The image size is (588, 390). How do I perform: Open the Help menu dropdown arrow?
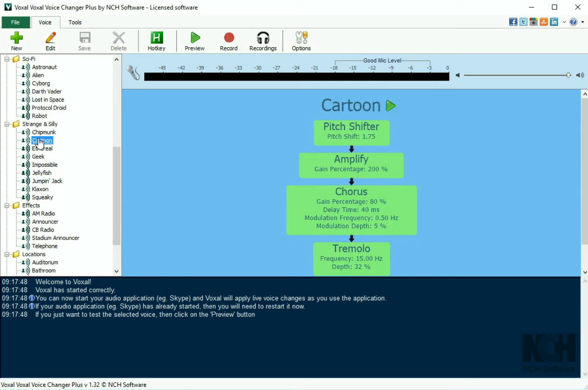tap(583, 22)
